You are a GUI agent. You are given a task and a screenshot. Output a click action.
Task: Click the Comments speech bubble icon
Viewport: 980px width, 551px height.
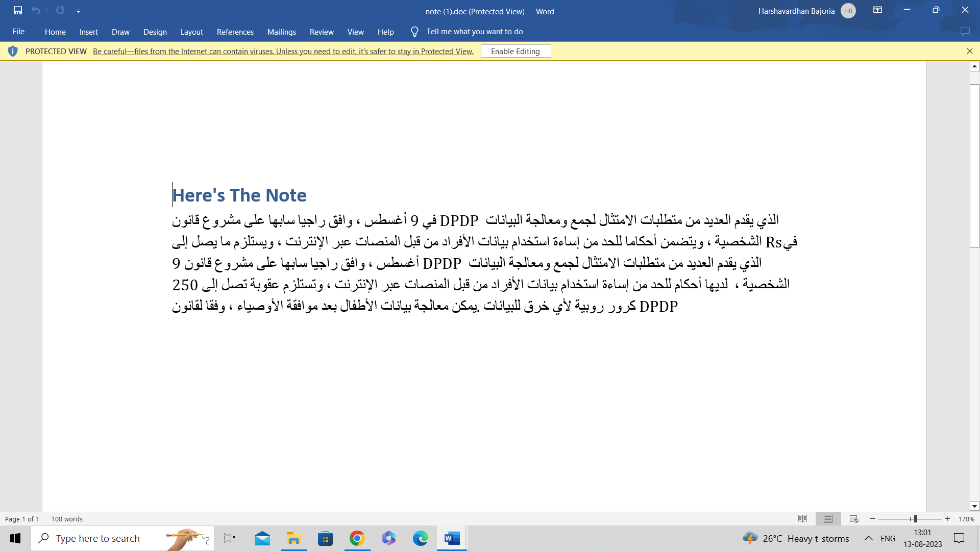pos(965,32)
